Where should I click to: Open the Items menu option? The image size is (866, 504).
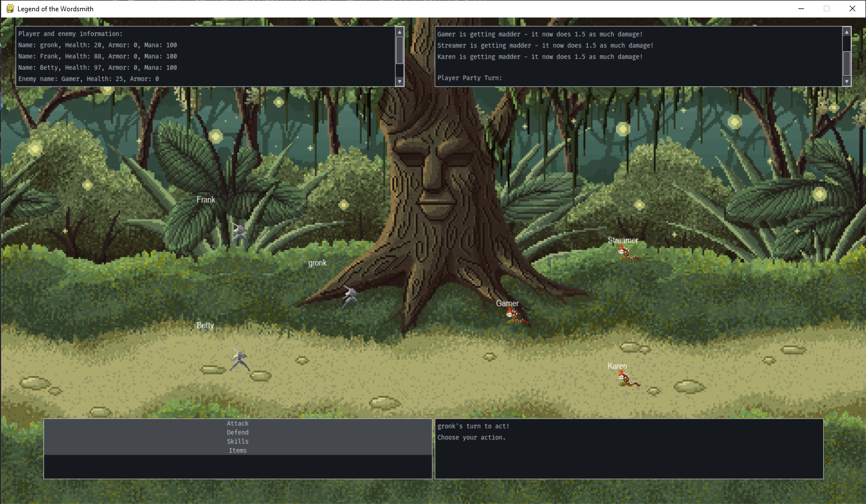pyautogui.click(x=238, y=451)
